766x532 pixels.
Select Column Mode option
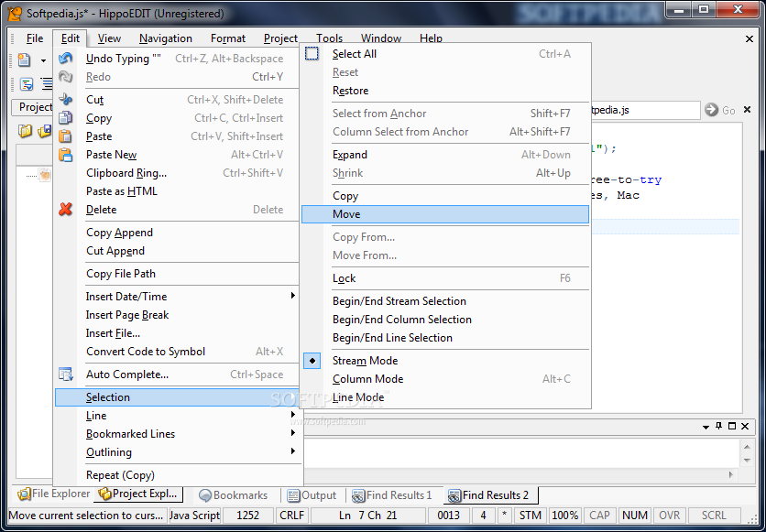445,379
